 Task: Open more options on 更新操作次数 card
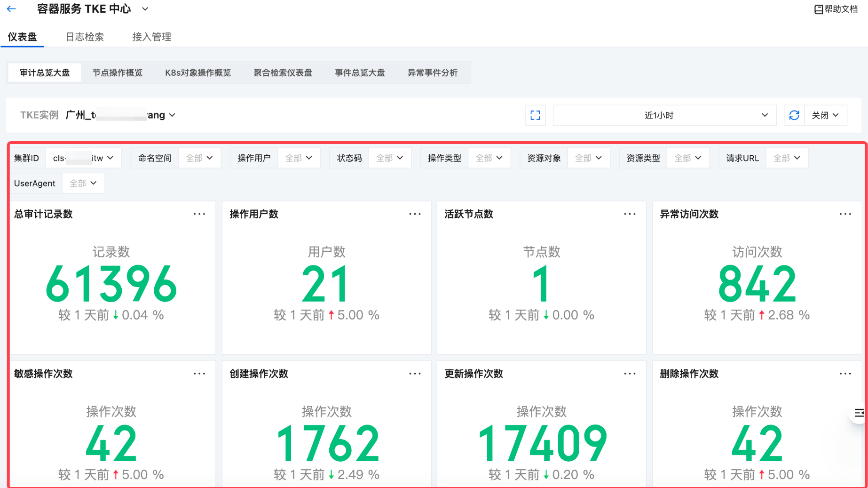point(630,374)
